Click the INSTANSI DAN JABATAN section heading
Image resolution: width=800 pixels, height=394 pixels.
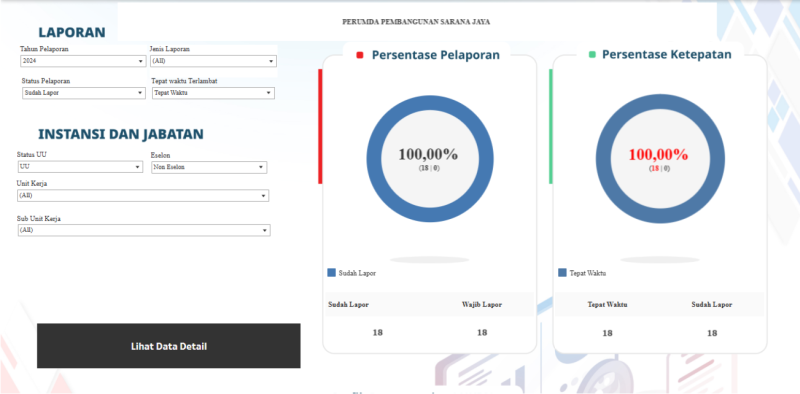pos(121,134)
